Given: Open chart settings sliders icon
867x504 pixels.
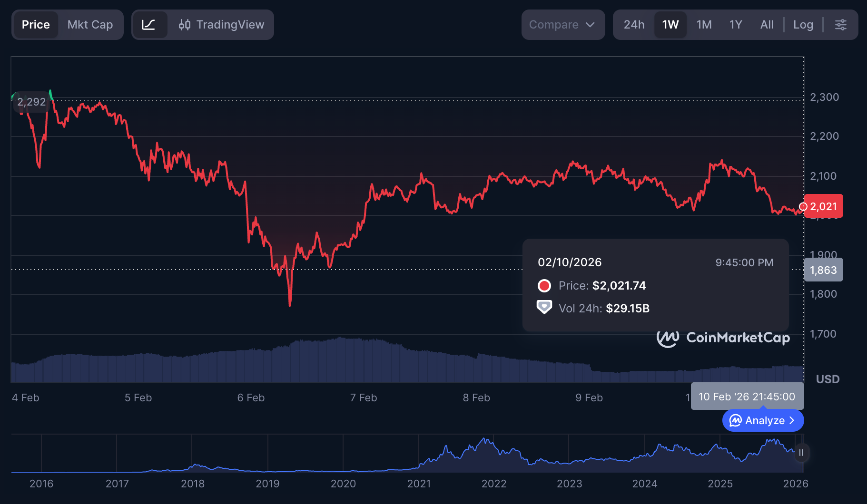Looking at the screenshot, I should tap(841, 25).
